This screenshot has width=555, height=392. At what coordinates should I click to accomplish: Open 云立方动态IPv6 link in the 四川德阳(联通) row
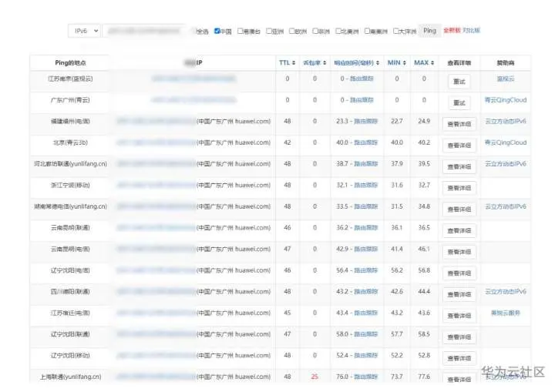click(506, 292)
